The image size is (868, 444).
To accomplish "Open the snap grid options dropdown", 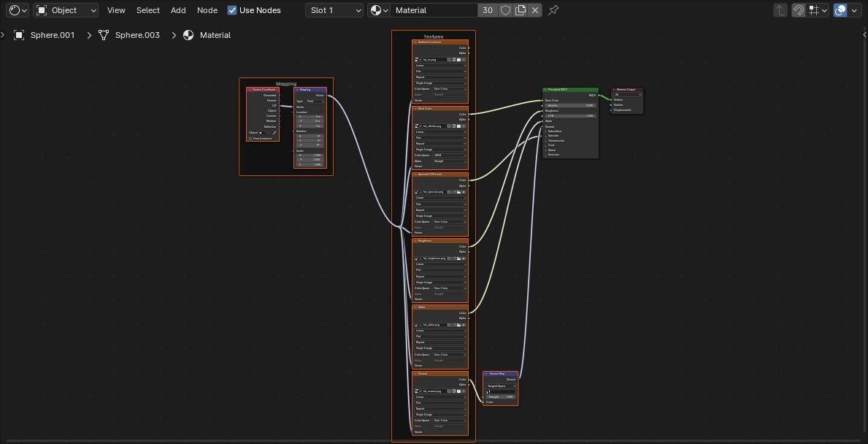I will 818,10.
